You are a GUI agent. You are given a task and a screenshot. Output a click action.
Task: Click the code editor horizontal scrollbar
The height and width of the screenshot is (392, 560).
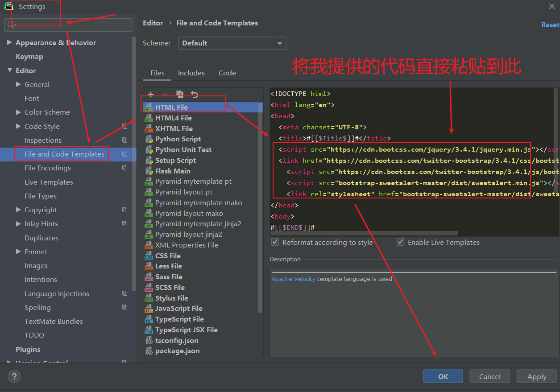[x=364, y=233]
